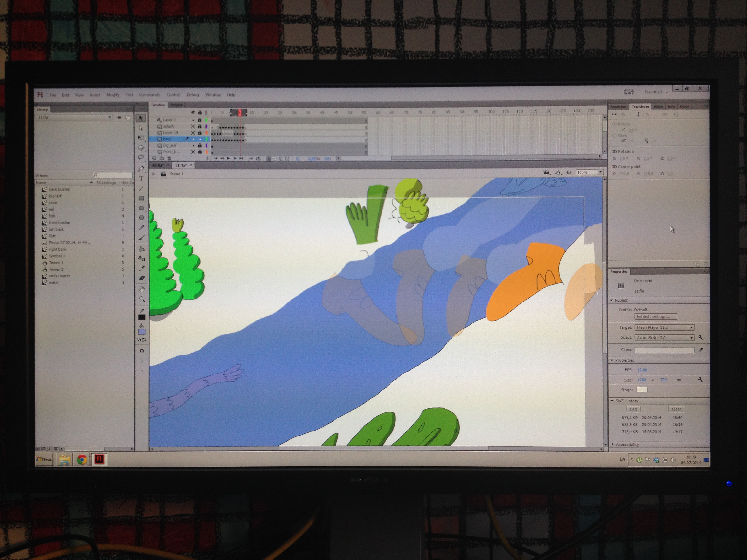The width and height of the screenshot is (747, 560).
Task: Show the hidden splash layer
Action: click(x=193, y=126)
